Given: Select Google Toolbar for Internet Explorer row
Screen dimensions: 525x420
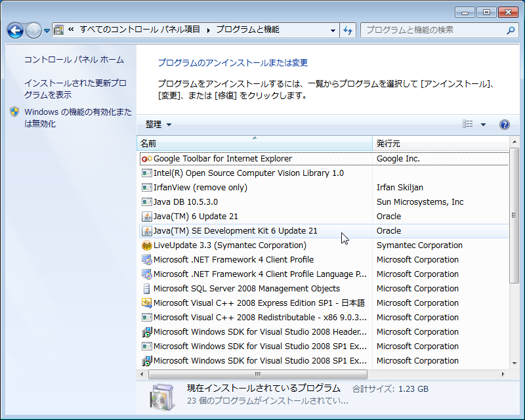Looking at the screenshot, I should click(324, 159).
